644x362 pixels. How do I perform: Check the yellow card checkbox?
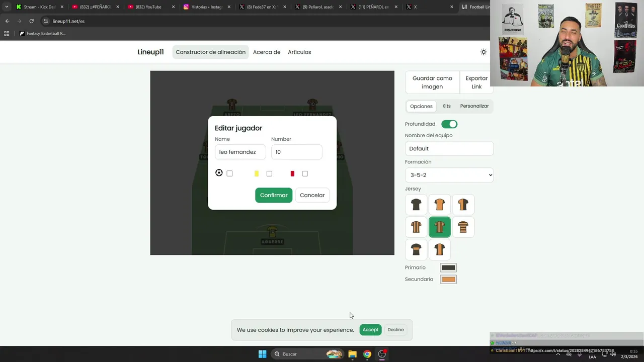[x=269, y=173]
